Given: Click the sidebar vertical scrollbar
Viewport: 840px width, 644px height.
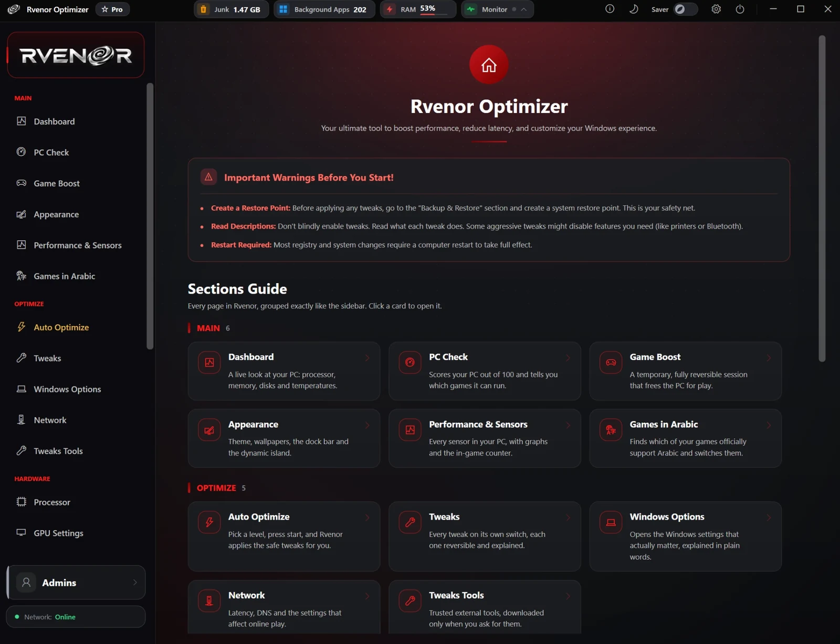Looking at the screenshot, I should coord(150,216).
